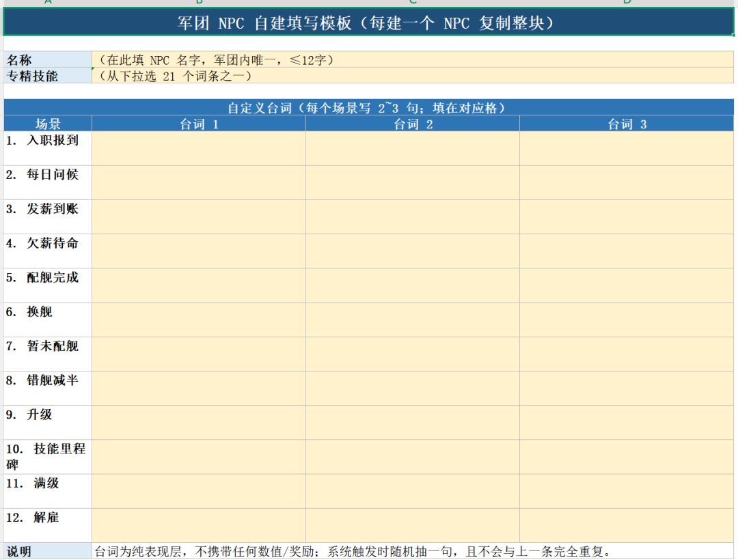Select the note text 台词为纯表现层
Viewport: 738px width, 560px height.
tap(353, 552)
